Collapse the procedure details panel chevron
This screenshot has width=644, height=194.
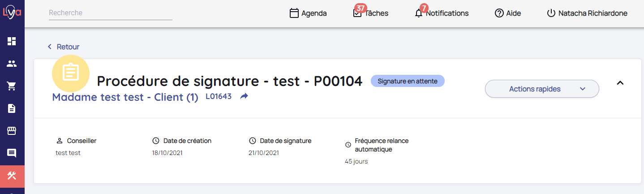coord(620,82)
